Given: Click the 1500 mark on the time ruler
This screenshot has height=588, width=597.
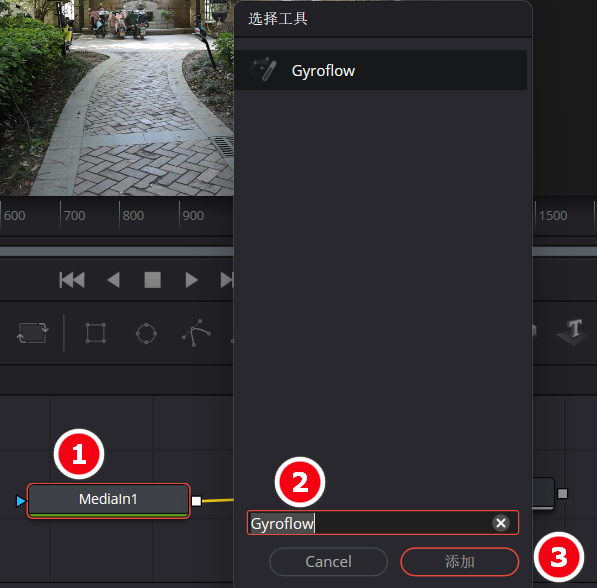Looking at the screenshot, I should click(x=553, y=216).
